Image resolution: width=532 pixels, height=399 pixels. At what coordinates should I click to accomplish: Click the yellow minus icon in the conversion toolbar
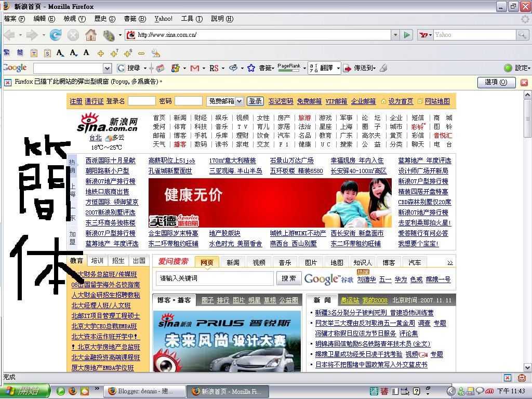[x=141, y=54]
